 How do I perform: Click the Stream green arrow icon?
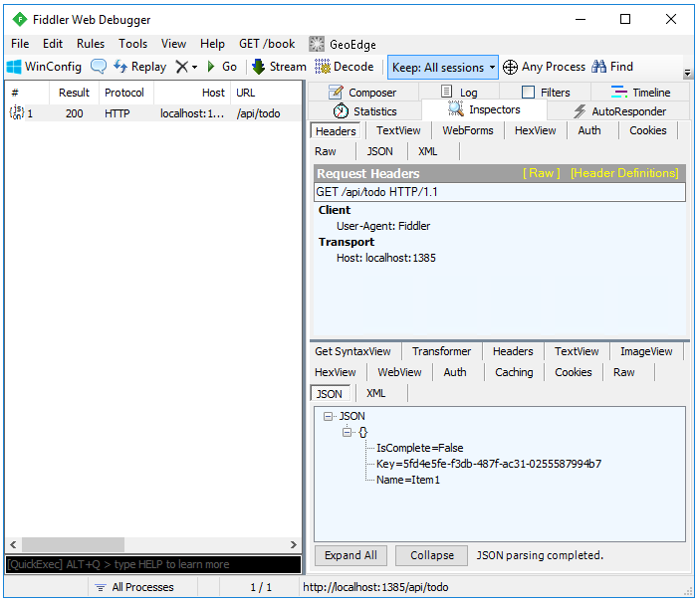pos(259,67)
